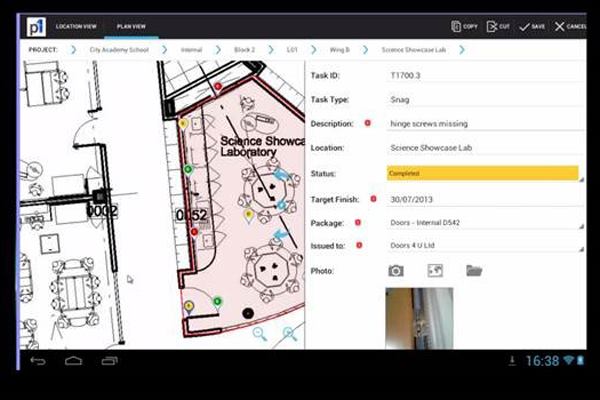Open the yellow Status dropdown showing Completed
600x400 pixels.
[x=483, y=173]
